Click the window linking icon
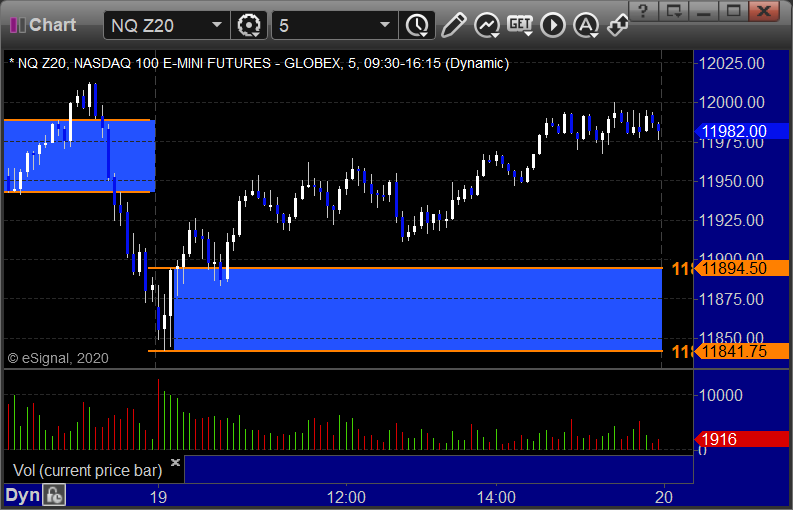 pos(618,25)
